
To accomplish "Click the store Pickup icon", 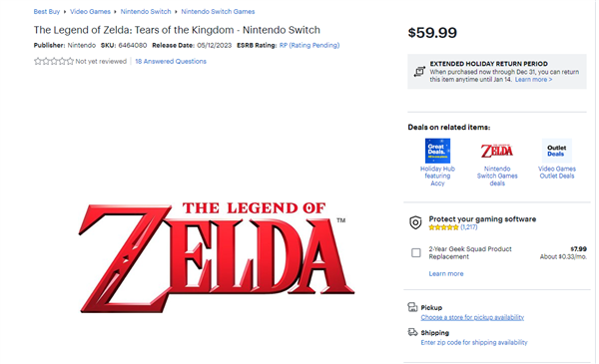I will click(x=412, y=307).
